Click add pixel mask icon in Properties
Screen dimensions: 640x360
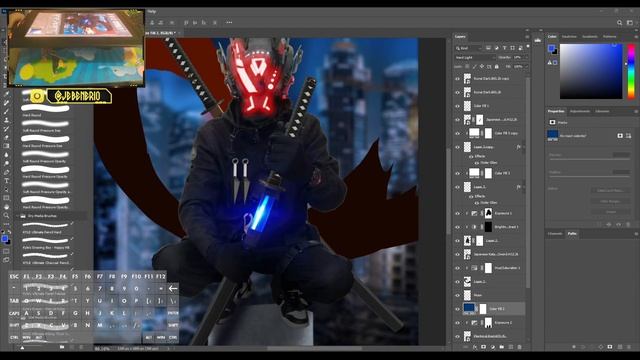click(x=620, y=136)
